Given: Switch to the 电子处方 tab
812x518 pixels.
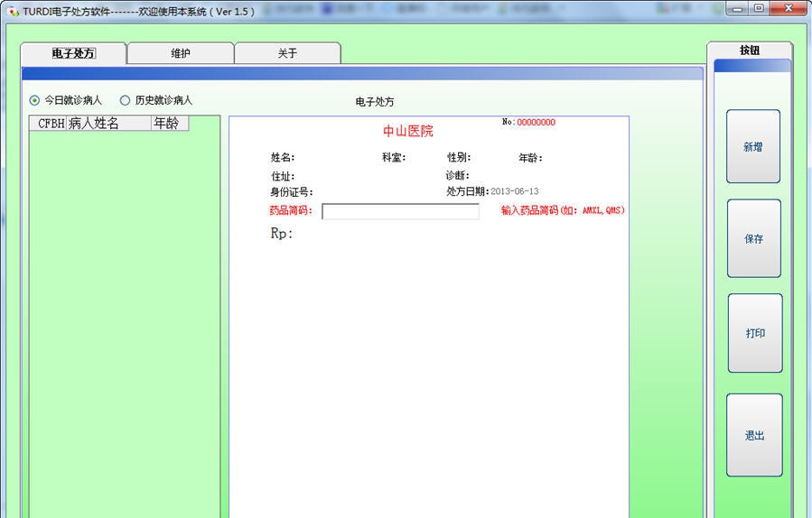Looking at the screenshot, I should tap(73, 52).
